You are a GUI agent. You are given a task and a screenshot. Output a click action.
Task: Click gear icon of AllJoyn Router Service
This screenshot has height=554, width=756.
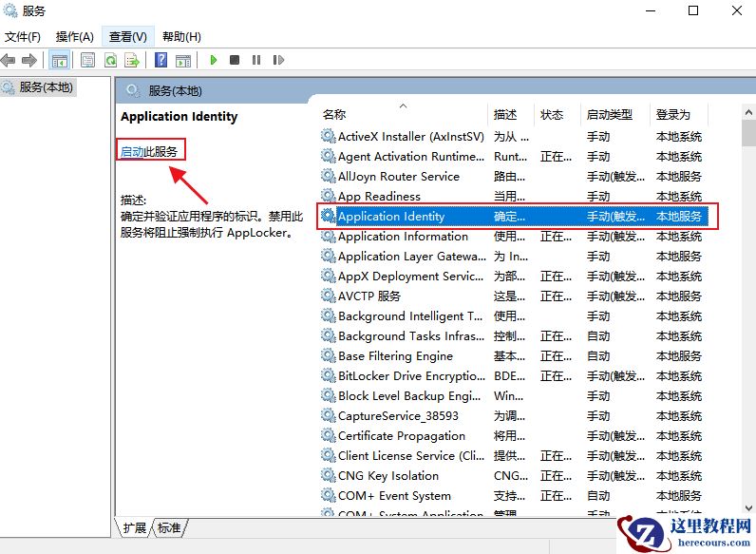(x=329, y=176)
